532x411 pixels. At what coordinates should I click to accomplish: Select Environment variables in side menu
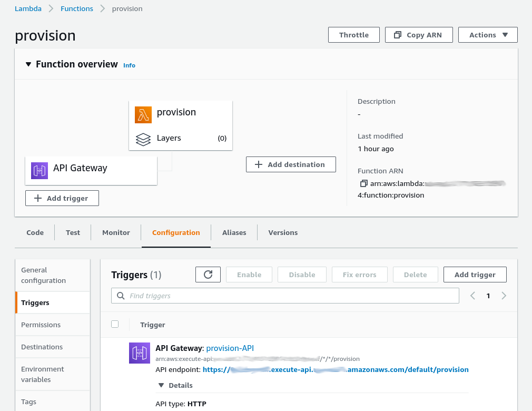pos(53,374)
